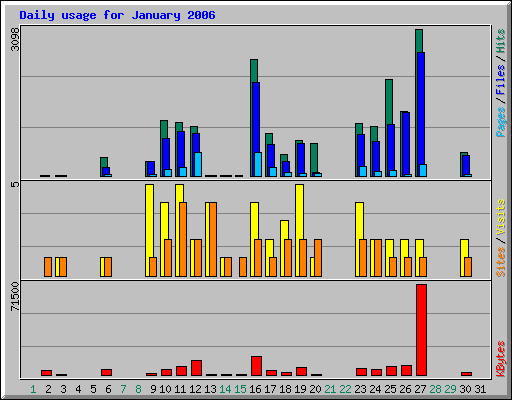Click day label 13 on the axis
This screenshot has width=512, height=400.
[210, 389]
